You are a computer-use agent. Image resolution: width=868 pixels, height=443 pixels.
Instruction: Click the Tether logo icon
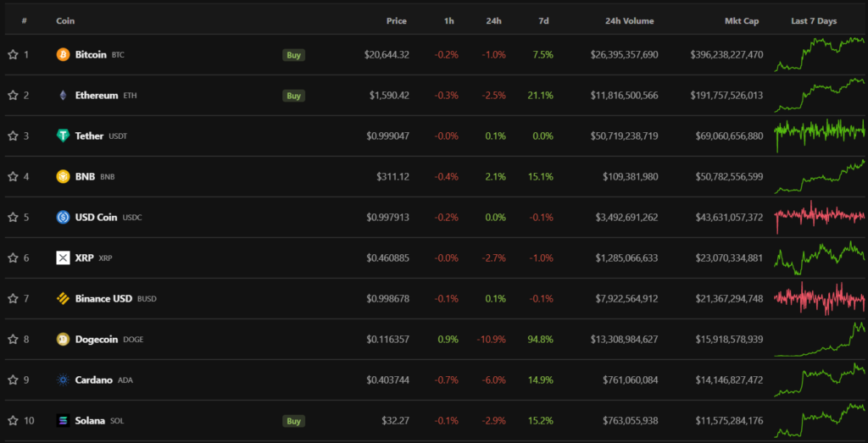63,136
